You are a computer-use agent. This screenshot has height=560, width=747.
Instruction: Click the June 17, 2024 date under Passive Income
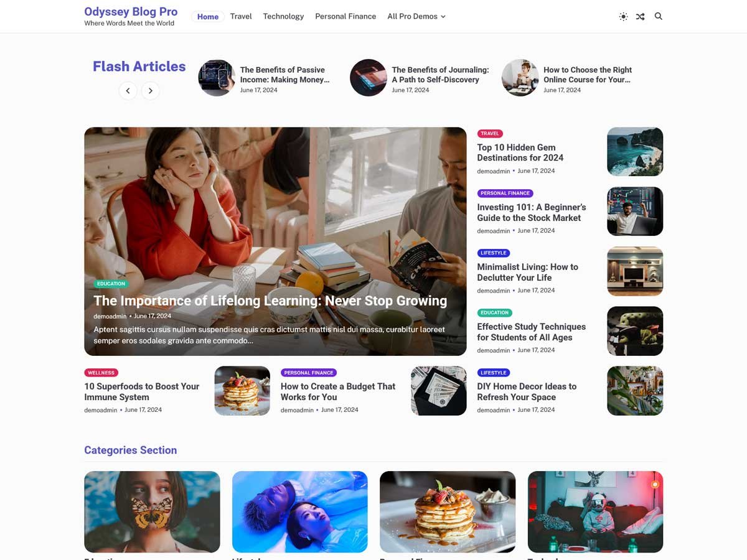[259, 90]
